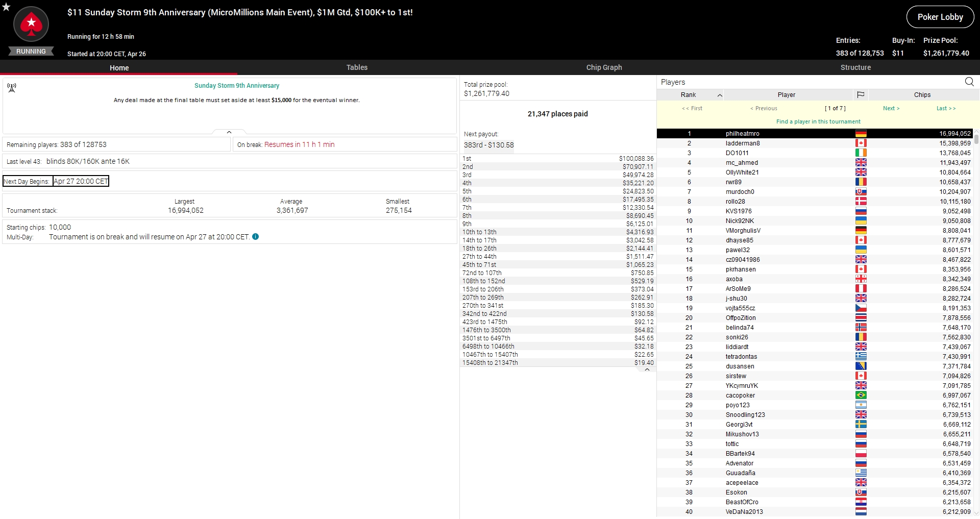This screenshot has height=519, width=980.
Task: Select player Snoodling123 in the list
Action: click(x=815, y=415)
